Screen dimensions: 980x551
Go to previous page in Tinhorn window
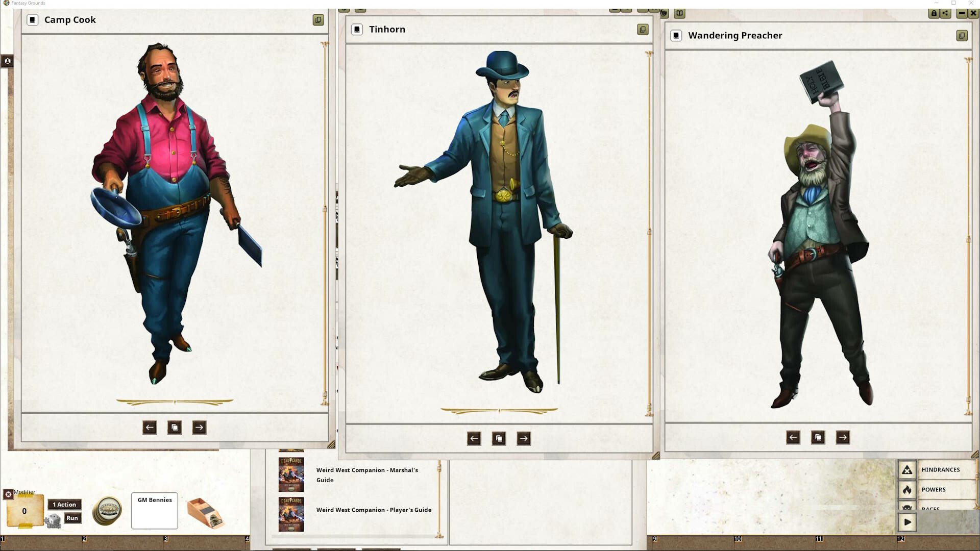pyautogui.click(x=474, y=438)
